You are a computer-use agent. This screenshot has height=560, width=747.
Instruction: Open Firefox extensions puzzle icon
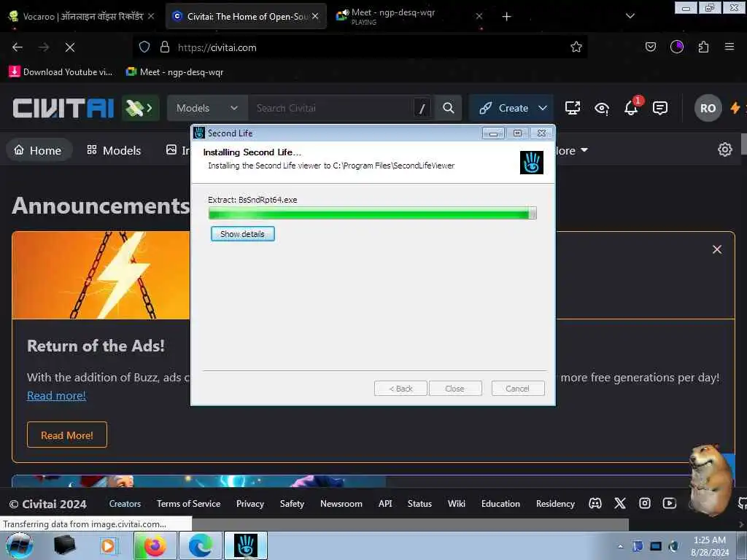[x=703, y=47]
